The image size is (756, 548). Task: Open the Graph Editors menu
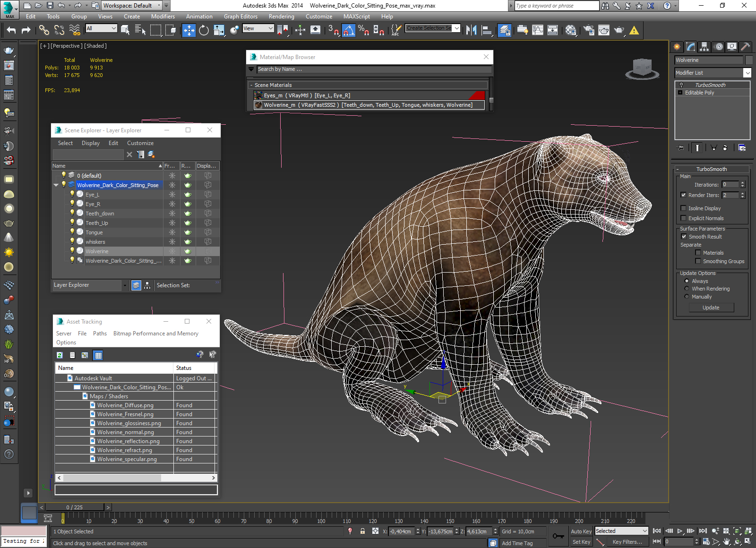pos(241,17)
